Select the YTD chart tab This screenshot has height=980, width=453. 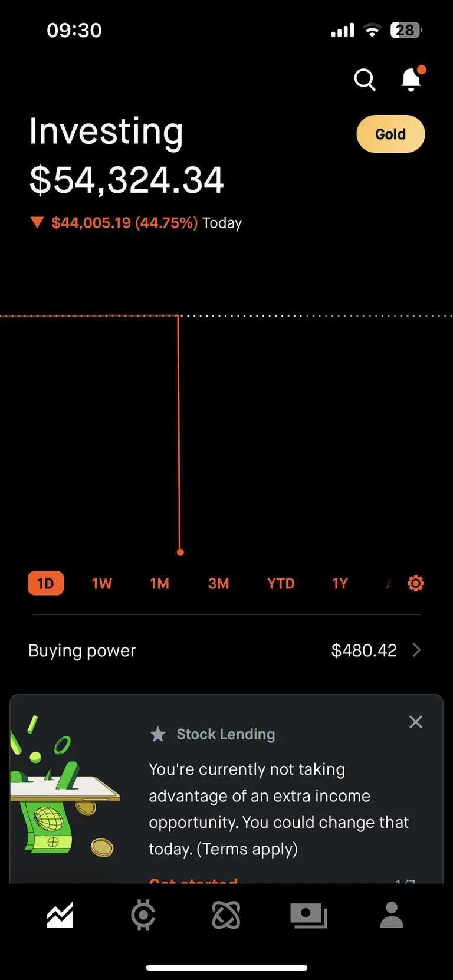[x=280, y=584]
